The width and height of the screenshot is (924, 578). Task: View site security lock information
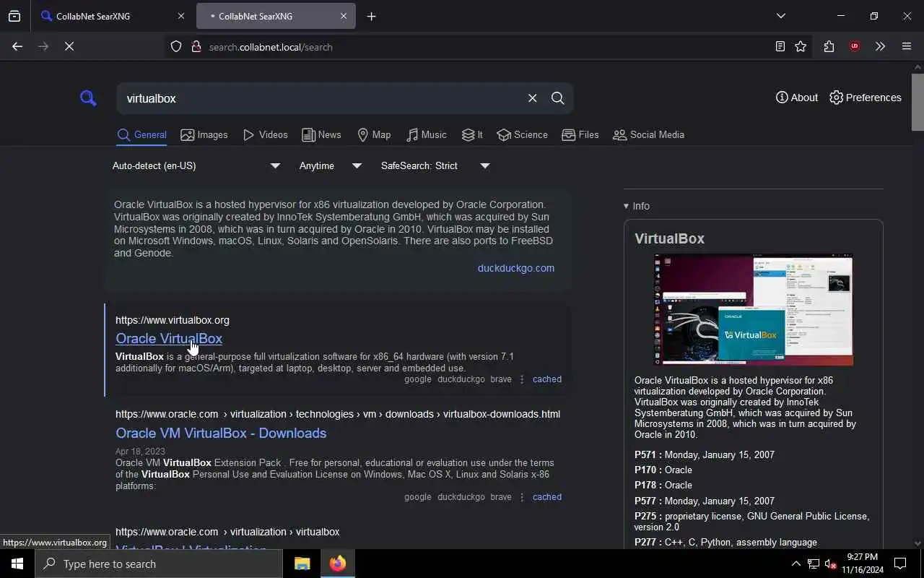(196, 47)
